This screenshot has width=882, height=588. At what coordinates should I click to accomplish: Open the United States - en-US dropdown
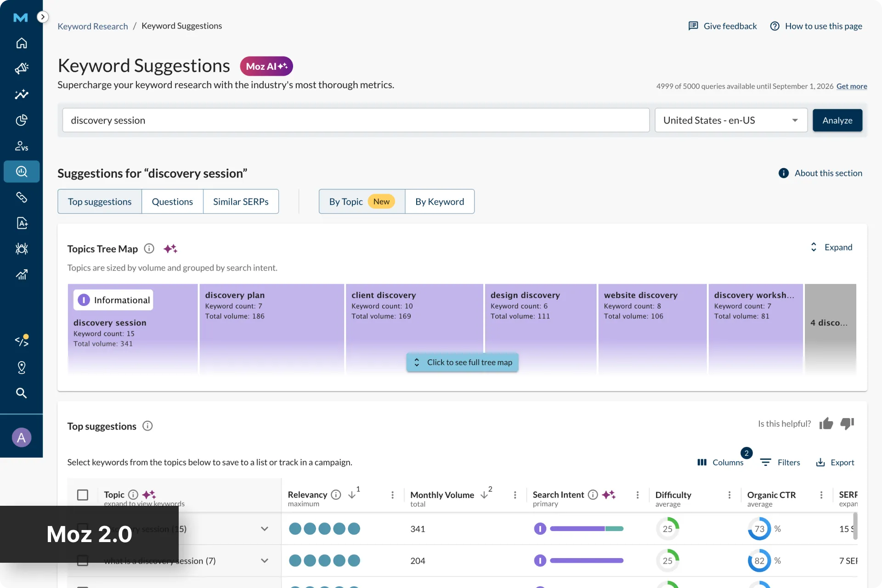coord(731,120)
